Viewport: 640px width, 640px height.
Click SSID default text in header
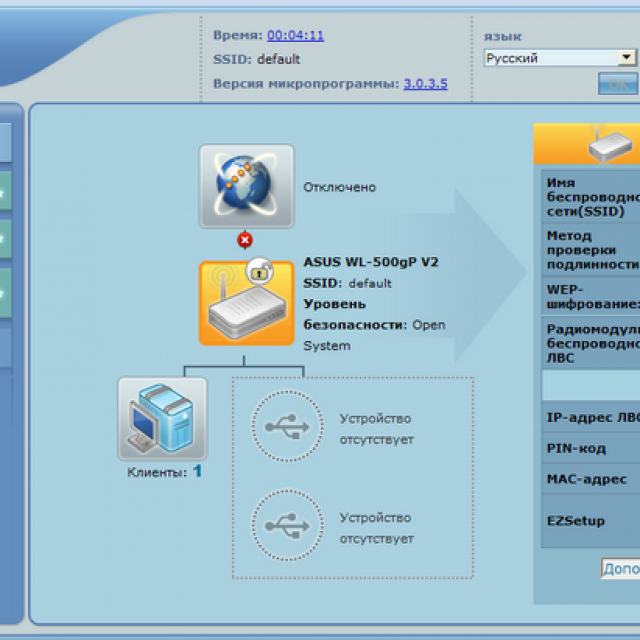(x=256, y=59)
